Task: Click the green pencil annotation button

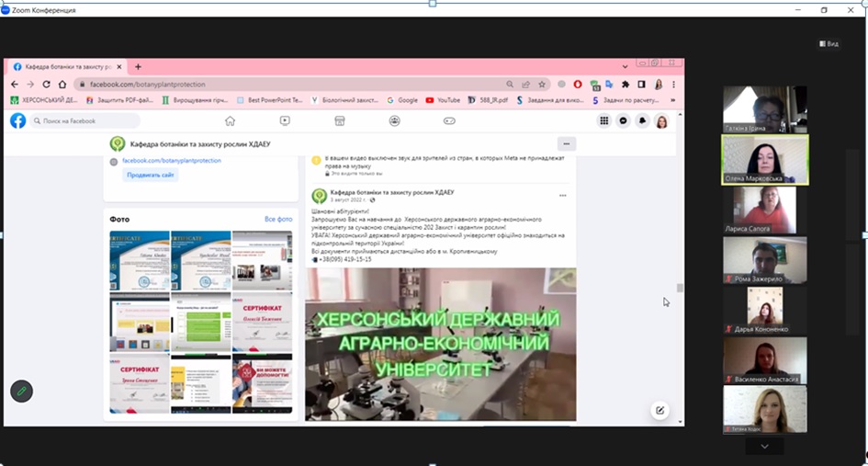Action: (x=20, y=391)
